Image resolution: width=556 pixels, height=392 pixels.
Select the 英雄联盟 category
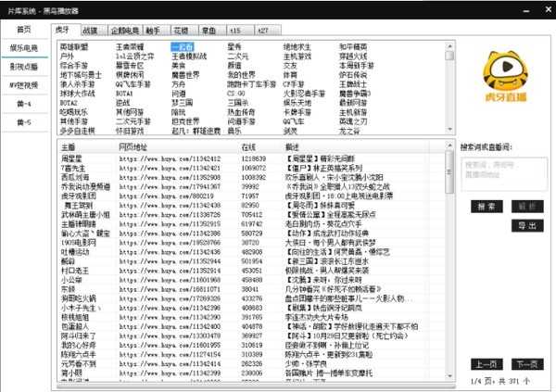[74, 47]
